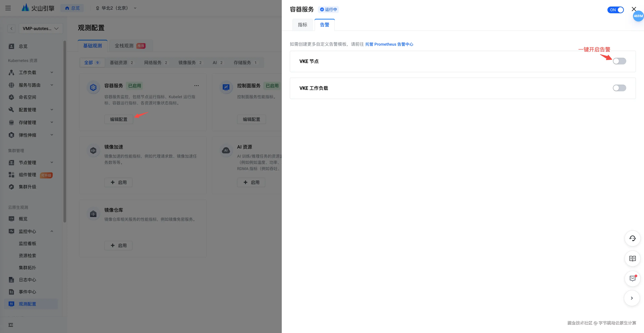The image size is (644, 333).
Task: Click the 观测配置 sidebar icon
Action: [11, 304]
